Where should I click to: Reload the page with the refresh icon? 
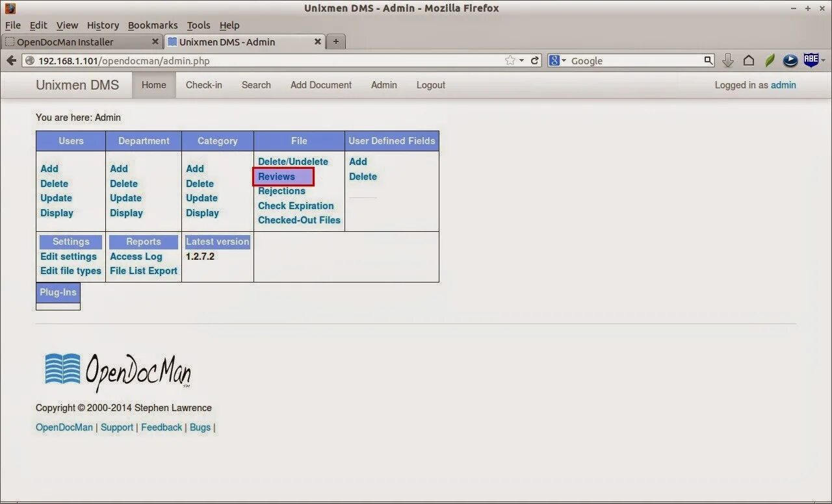point(535,60)
